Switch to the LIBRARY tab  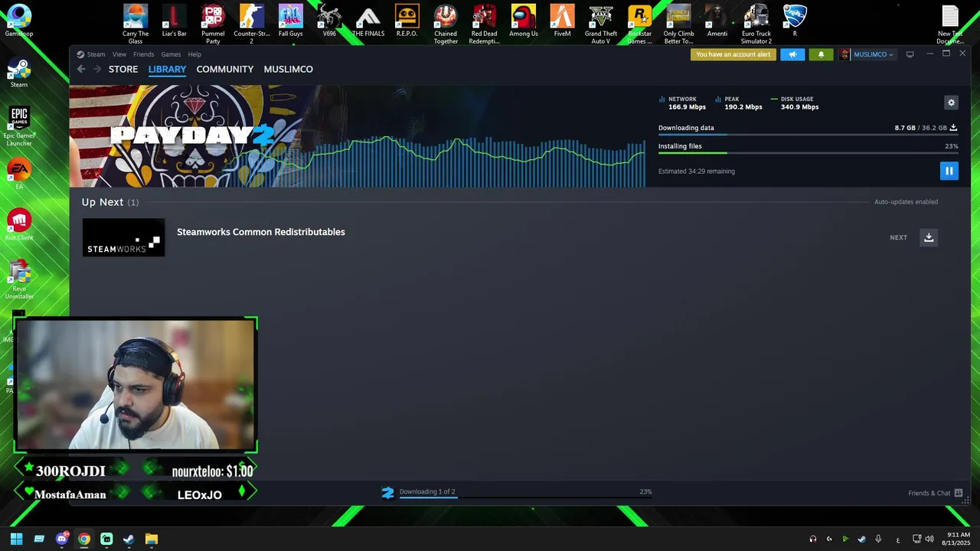click(x=167, y=69)
